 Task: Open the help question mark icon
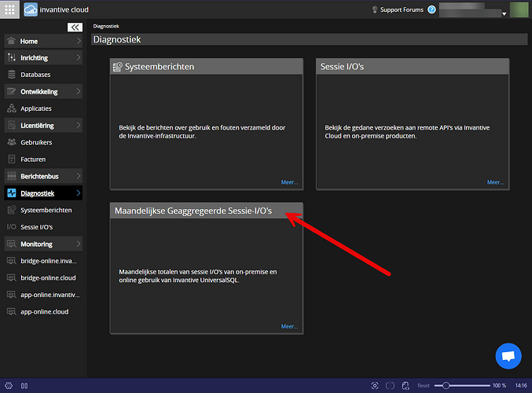click(431, 9)
